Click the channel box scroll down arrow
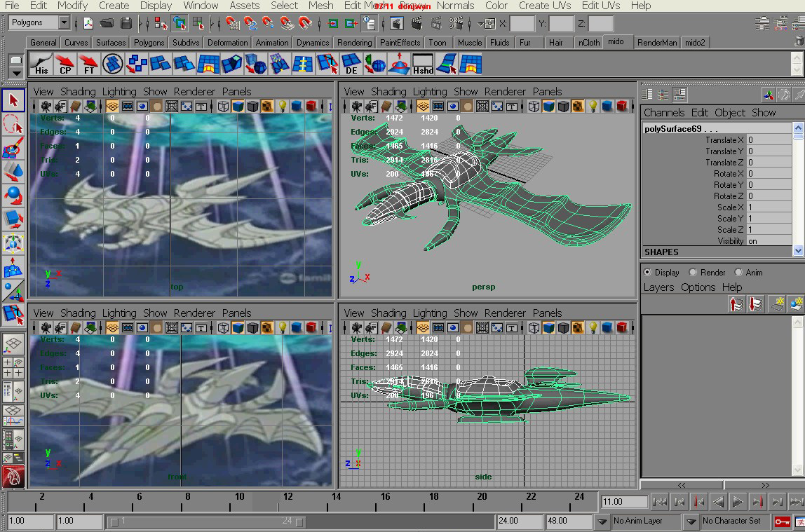Viewport: 805px width, 532px height. [x=798, y=251]
